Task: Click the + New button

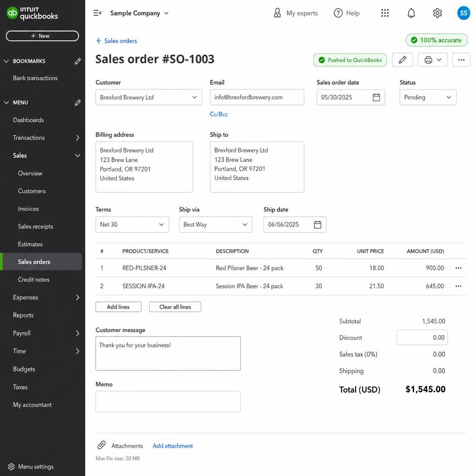Action: 42,36
